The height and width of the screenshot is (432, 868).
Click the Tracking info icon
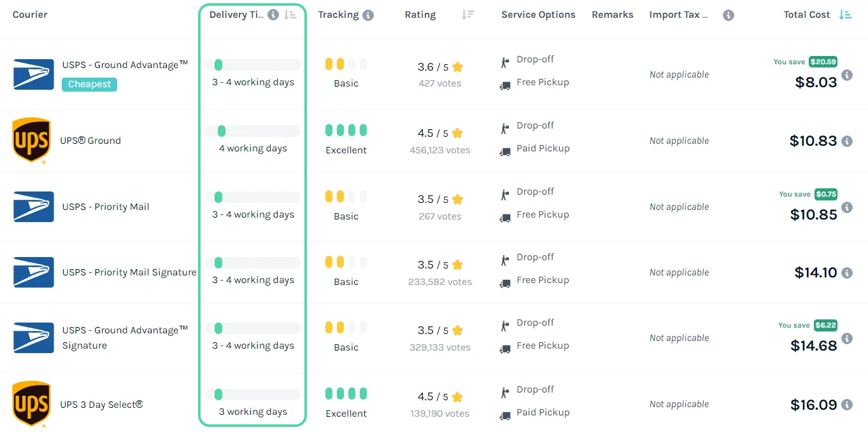(x=368, y=15)
